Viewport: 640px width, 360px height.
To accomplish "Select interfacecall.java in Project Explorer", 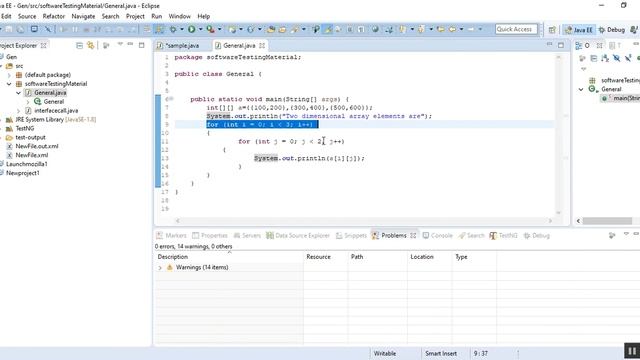I will (x=56, y=111).
